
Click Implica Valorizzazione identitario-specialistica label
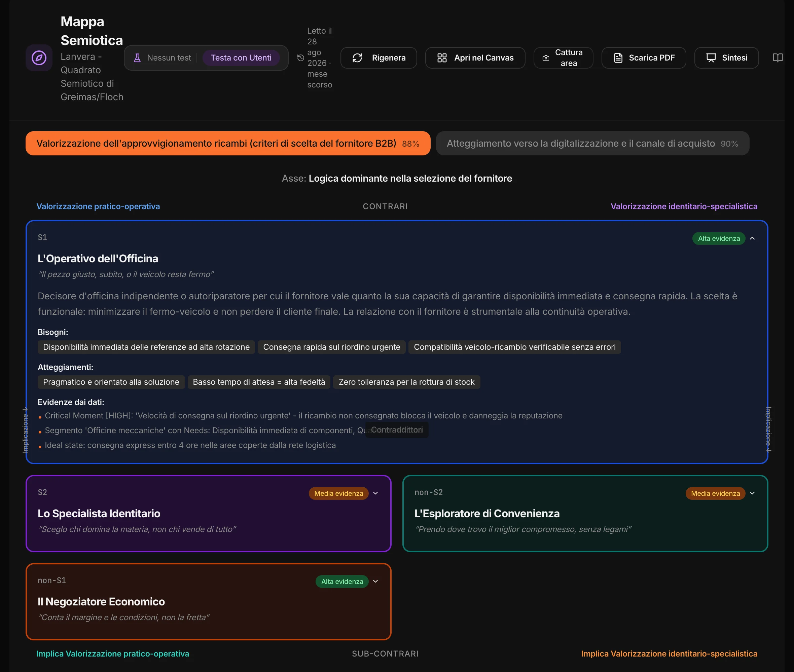(669, 654)
